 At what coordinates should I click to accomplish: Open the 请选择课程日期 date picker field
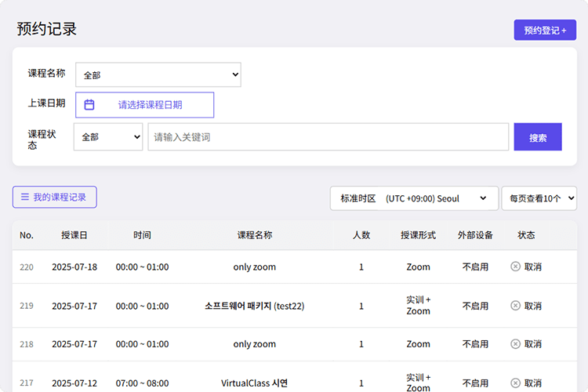[x=145, y=105]
